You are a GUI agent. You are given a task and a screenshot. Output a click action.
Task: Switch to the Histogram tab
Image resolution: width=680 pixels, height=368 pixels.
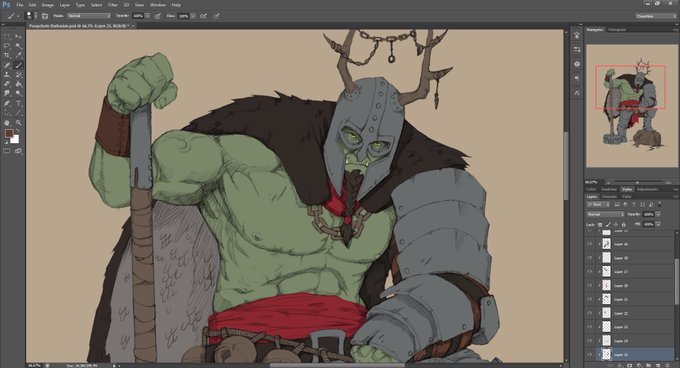(617, 30)
